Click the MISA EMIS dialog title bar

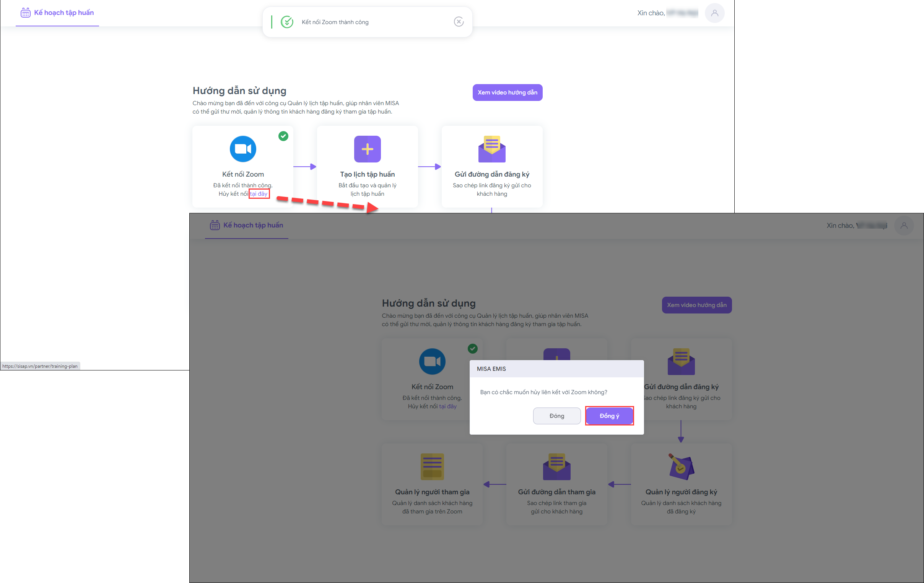tap(556, 369)
